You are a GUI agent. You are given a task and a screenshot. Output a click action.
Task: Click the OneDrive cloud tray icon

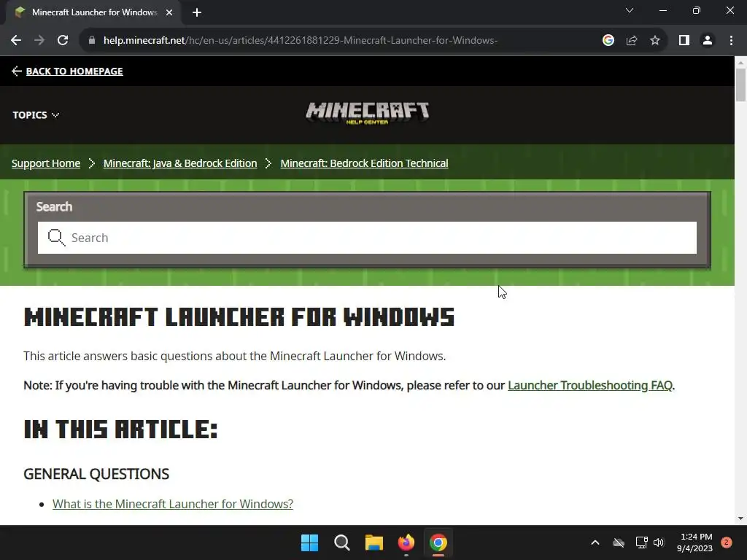click(x=619, y=542)
